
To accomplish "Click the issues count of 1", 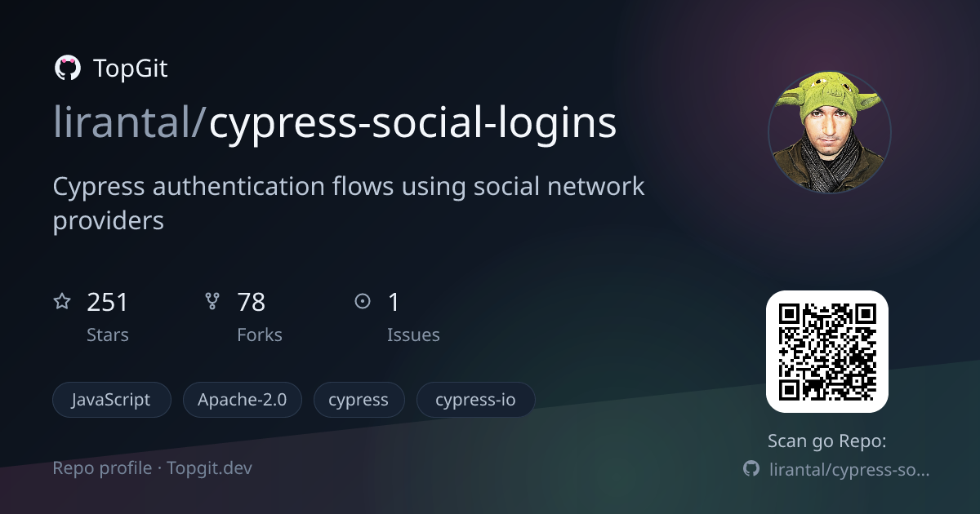I will 394,303.
